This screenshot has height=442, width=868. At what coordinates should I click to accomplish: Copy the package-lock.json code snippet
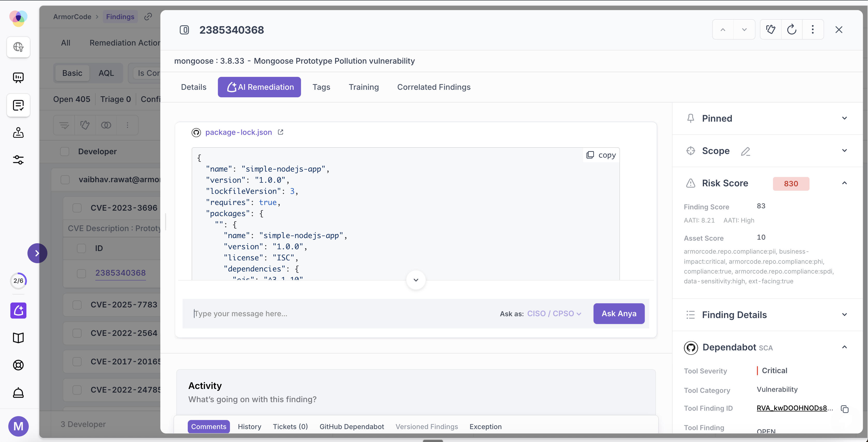pyautogui.click(x=601, y=155)
